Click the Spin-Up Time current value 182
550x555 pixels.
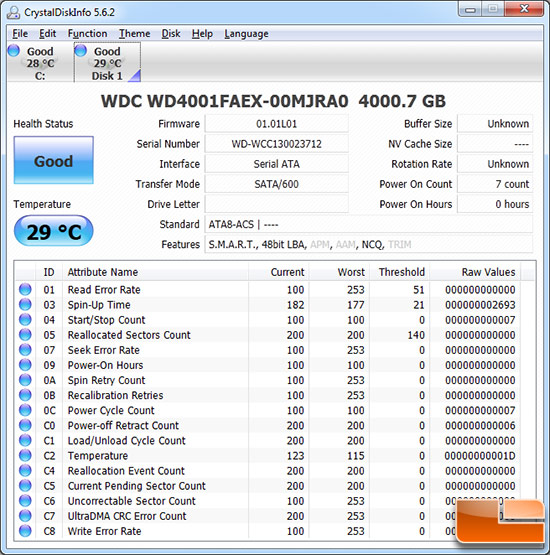pos(296,305)
